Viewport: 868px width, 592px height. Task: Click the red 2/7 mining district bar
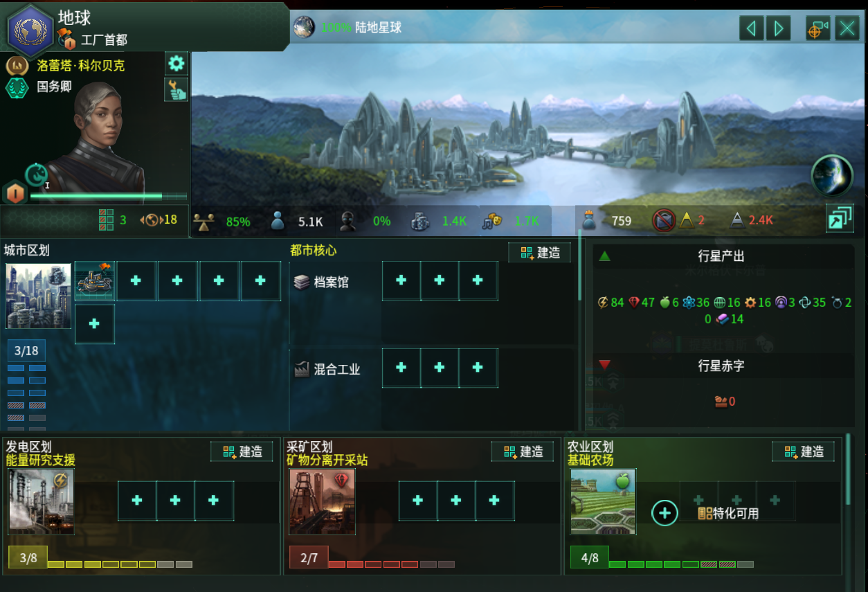coord(372,558)
